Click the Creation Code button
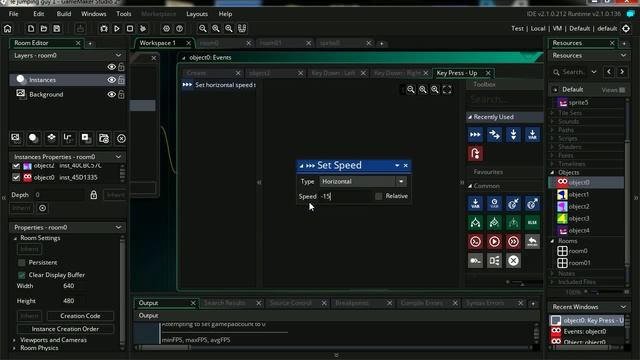 tap(80, 316)
